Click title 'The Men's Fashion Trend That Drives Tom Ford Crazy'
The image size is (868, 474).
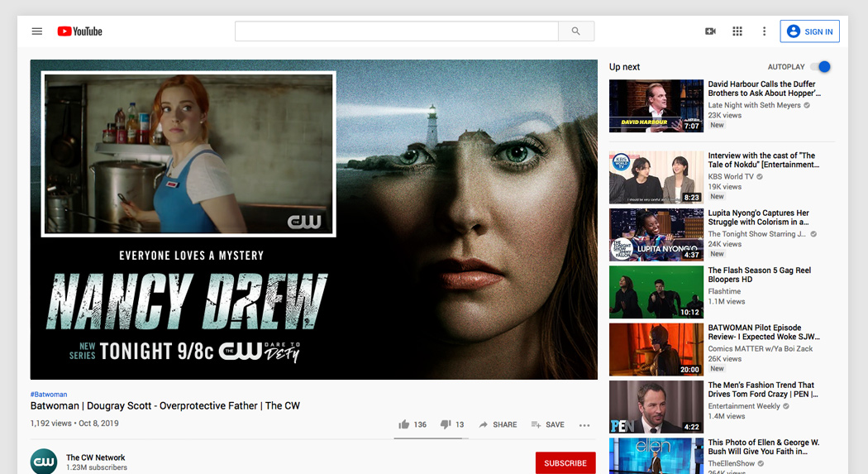click(763, 390)
